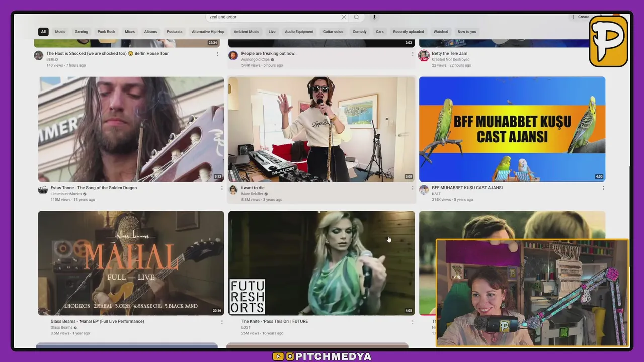This screenshot has width=644, height=362.
Task: Open Estas Tonne guitar video thumbnail
Action: point(131,129)
